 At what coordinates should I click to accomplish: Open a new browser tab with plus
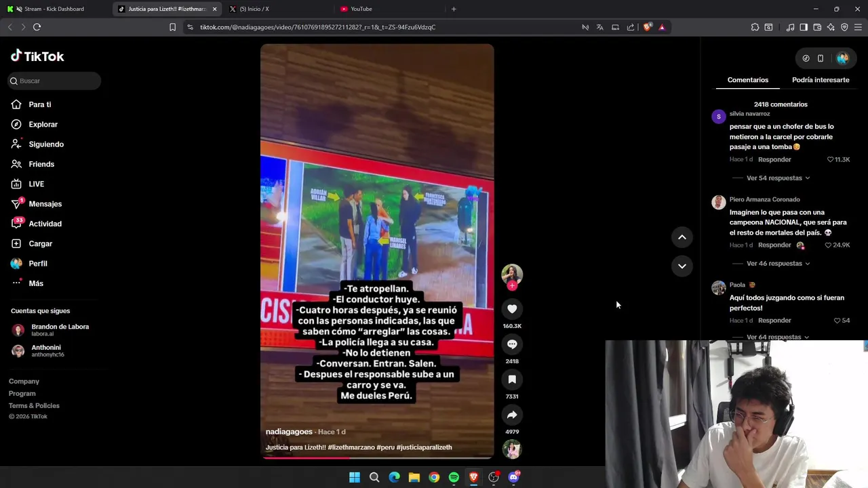tap(454, 9)
